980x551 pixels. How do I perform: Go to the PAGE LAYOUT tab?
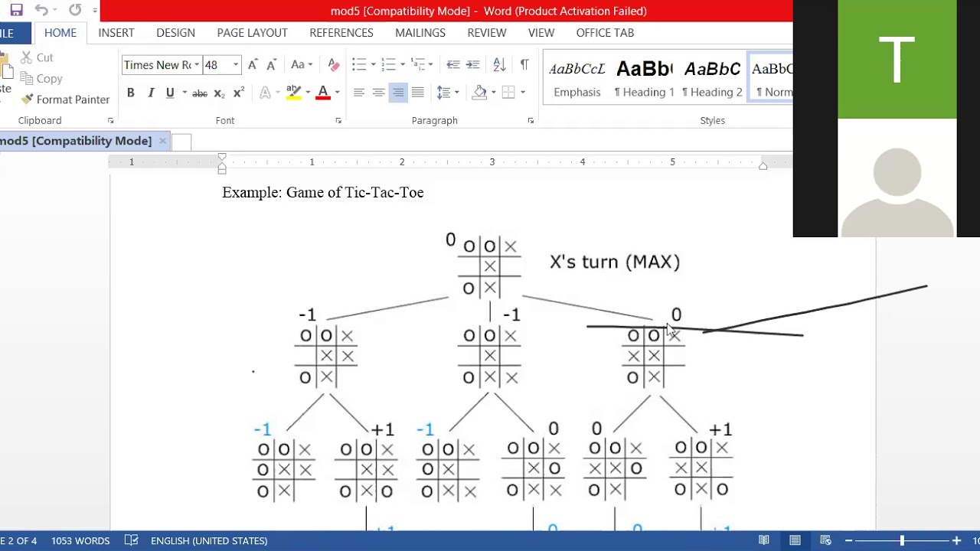pyautogui.click(x=252, y=33)
